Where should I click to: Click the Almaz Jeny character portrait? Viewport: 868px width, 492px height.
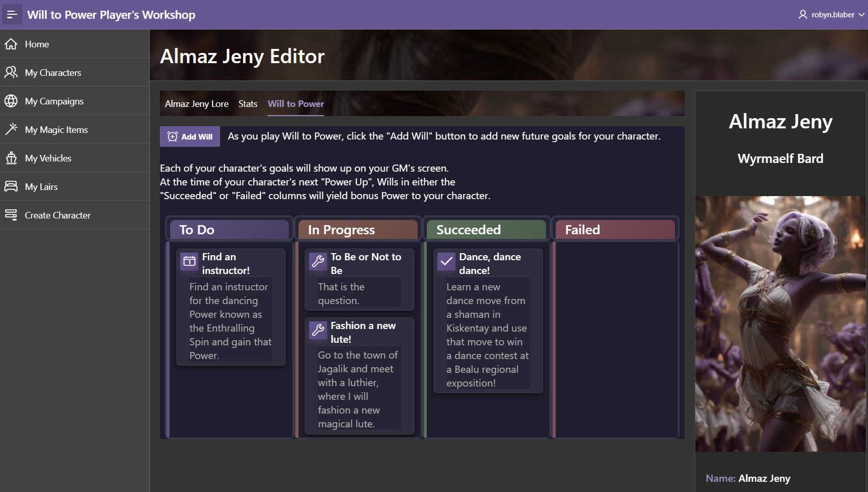pyautogui.click(x=780, y=323)
